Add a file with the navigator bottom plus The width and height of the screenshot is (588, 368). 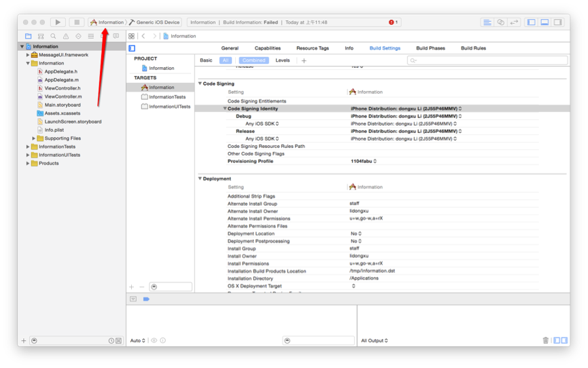pos(24,341)
